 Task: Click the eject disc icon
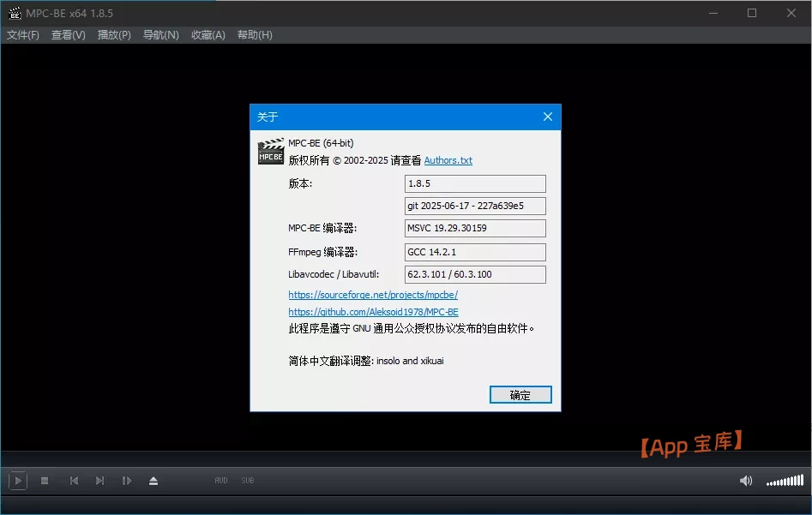pos(153,481)
